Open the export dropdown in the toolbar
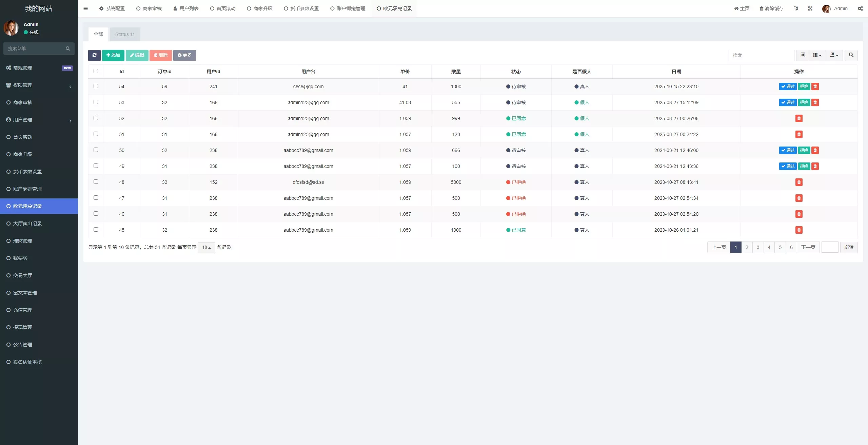Screen dimensions: 868x445 point(834,55)
